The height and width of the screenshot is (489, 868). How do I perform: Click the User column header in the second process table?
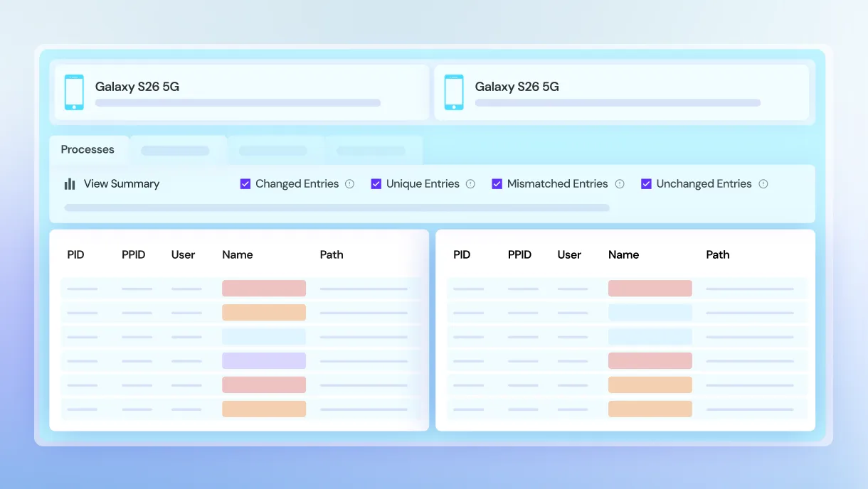(570, 254)
